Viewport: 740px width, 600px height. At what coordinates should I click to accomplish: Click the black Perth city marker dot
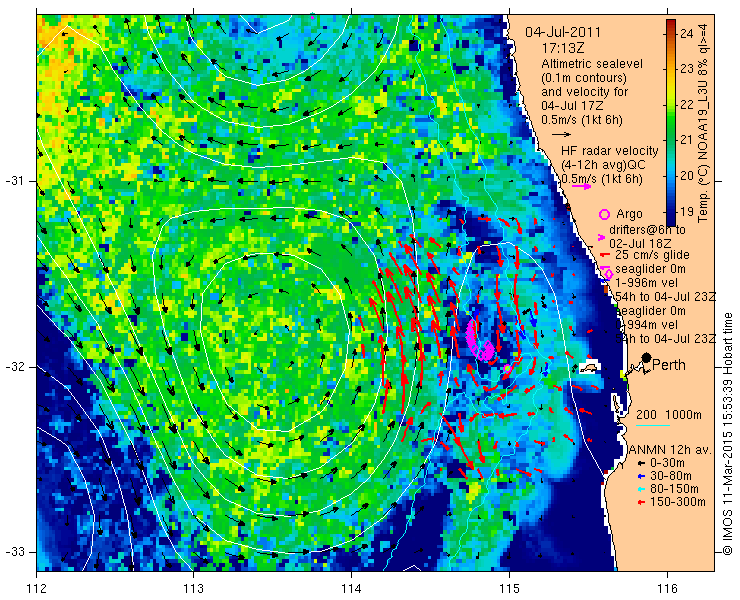(x=647, y=358)
